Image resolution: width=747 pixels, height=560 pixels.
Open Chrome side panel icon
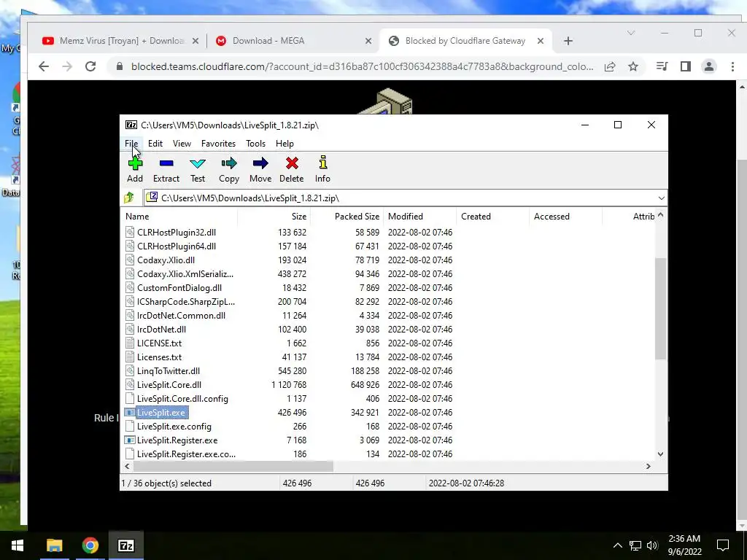686,66
